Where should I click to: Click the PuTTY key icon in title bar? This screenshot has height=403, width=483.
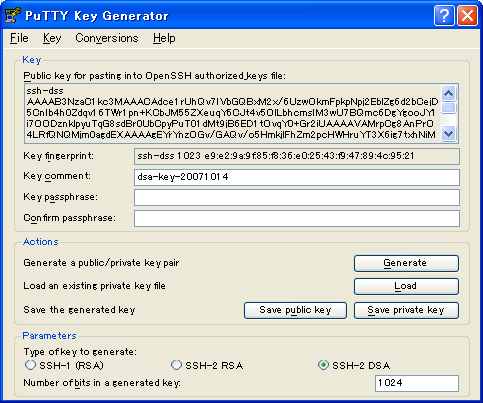12,15
